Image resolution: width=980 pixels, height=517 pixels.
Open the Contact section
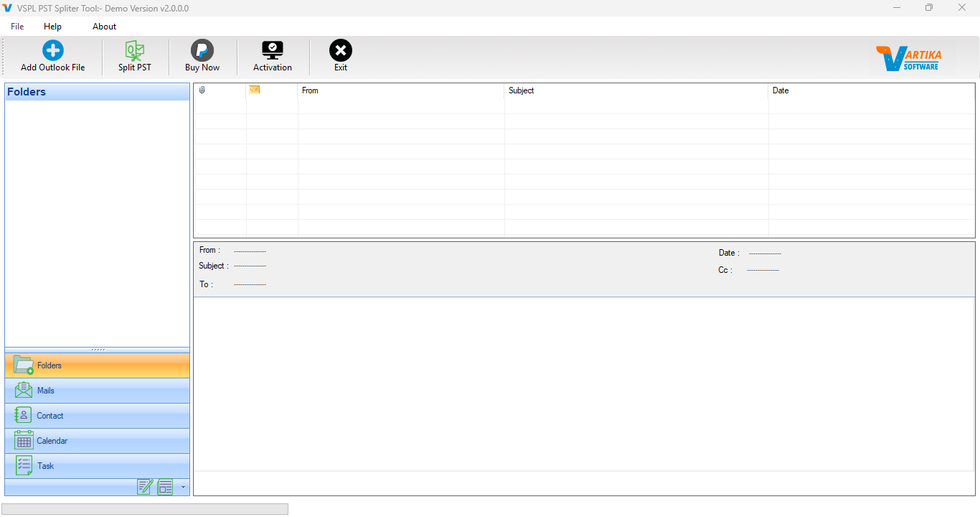[97, 415]
